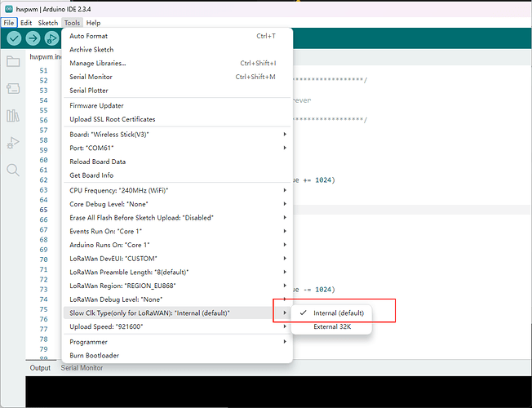Image resolution: width=532 pixels, height=408 pixels.
Task: Open the Search magnifier sidebar icon
Action: pos(13,170)
